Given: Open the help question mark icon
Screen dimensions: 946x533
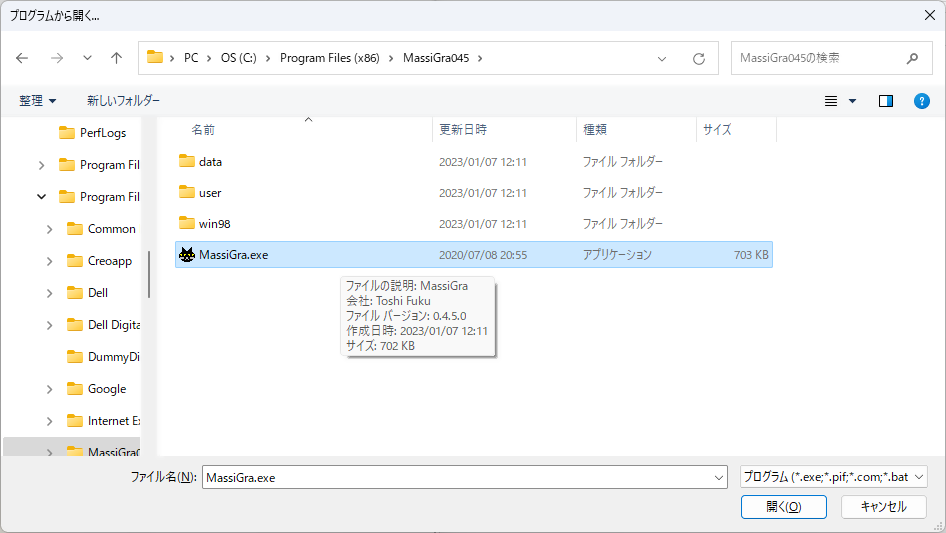Looking at the screenshot, I should click(922, 101).
